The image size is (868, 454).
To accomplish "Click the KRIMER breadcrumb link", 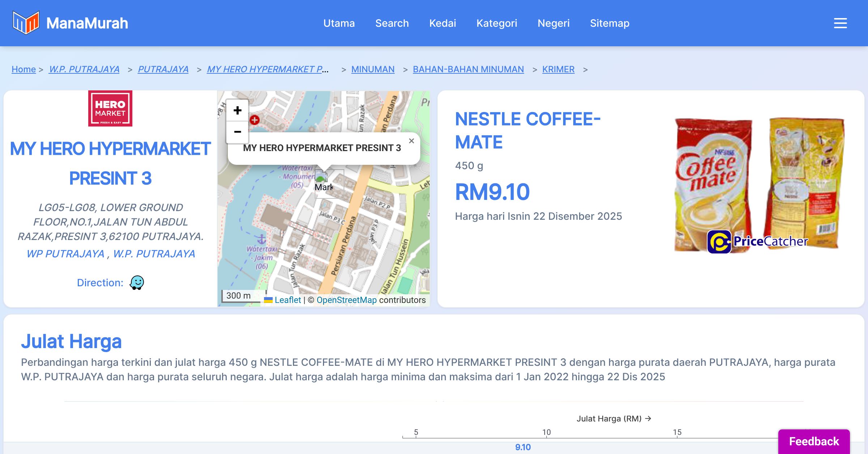I will [558, 69].
